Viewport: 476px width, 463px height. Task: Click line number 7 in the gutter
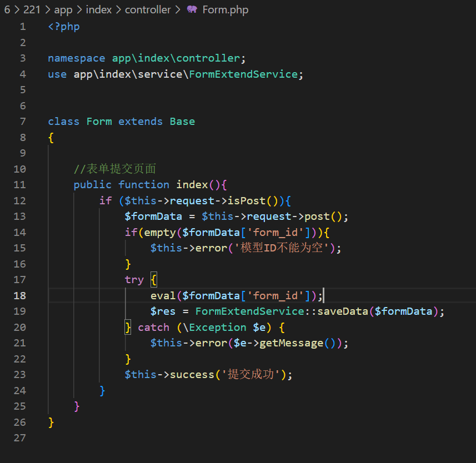click(x=23, y=122)
